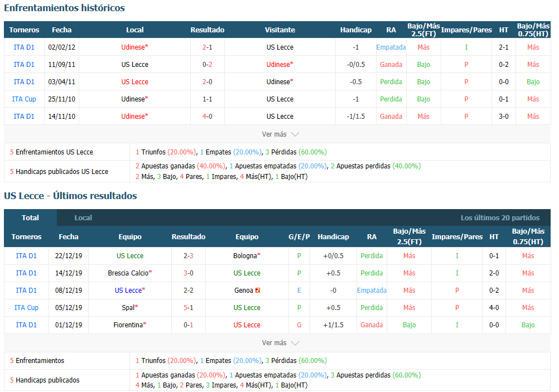The image size is (559, 392).
Task: Click the 2-3 result versus Bologna
Action: [188, 256]
